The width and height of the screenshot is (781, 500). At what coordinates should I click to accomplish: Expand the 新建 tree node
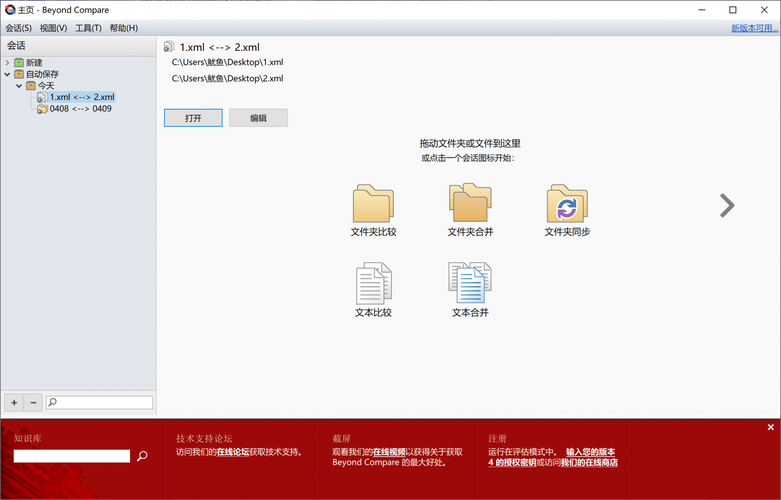pyautogui.click(x=7, y=63)
